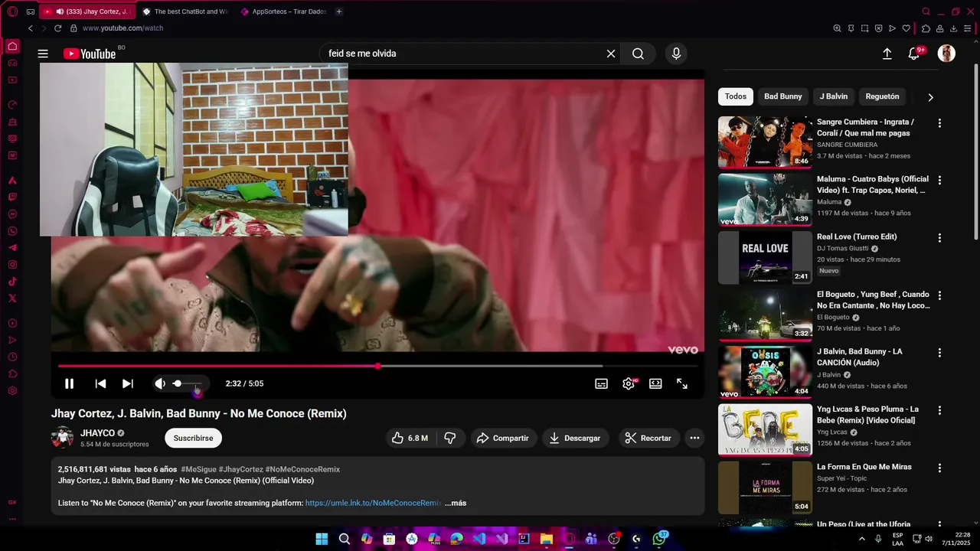Enter full screen mode
The height and width of the screenshot is (551, 980).
coord(682,383)
